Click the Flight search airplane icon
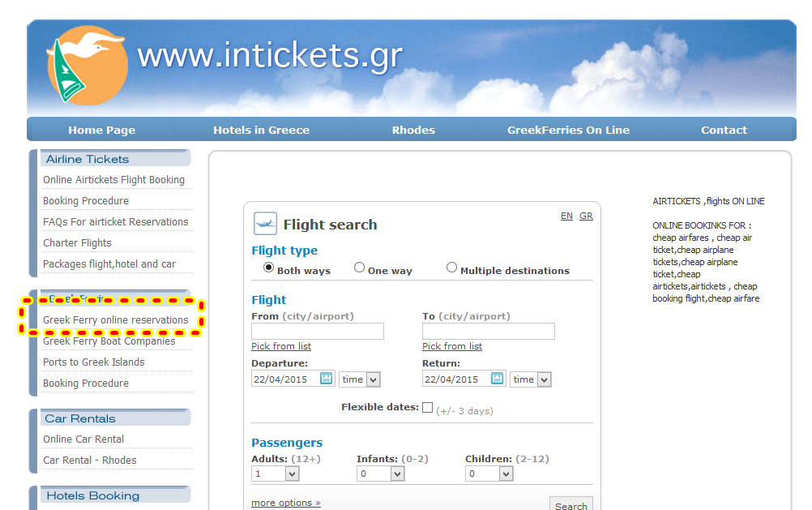812x510 pixels. point(265,224)
